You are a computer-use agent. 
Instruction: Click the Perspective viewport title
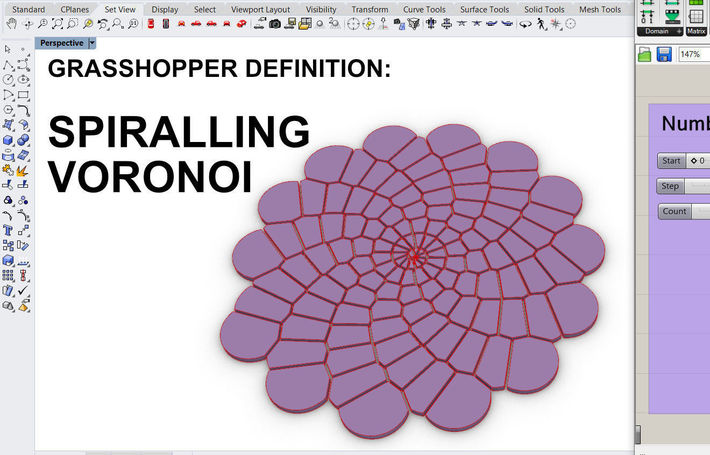click(x=62, y=43)
